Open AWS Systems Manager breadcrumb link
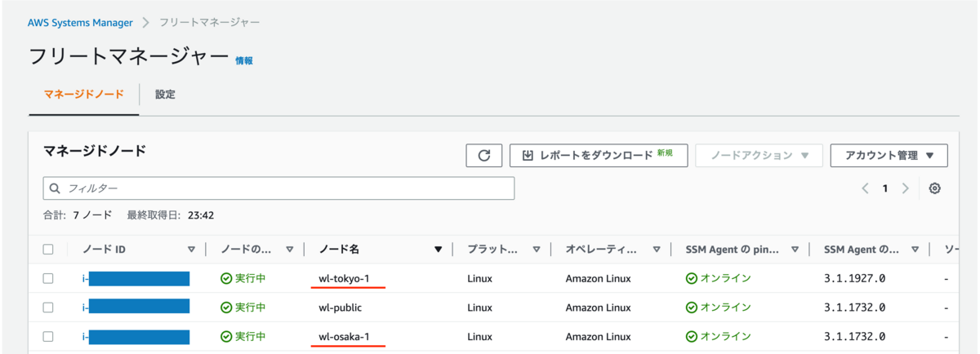Image resolution: width=980 pixels, height=354 pixels. [x=78, y=22]
